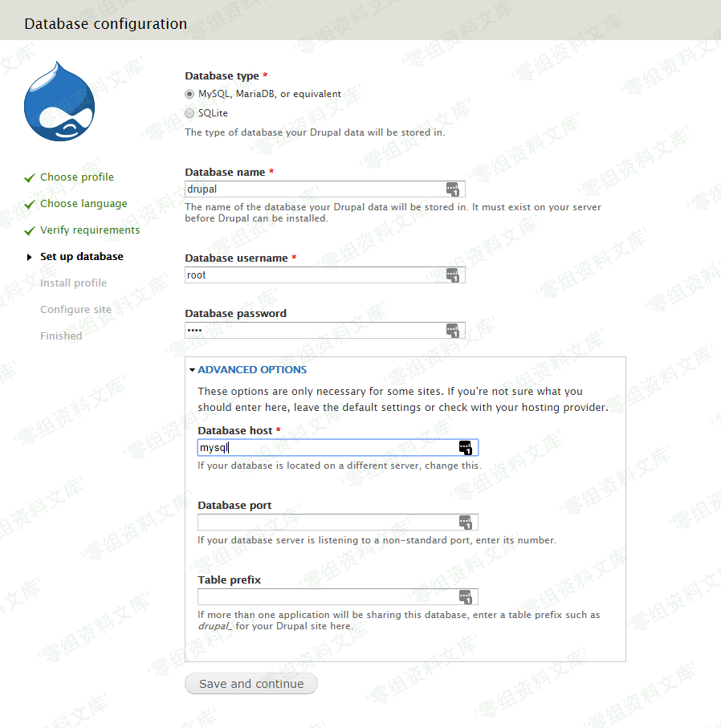Image resolution: width=721 pixels, height=728 pixels.
Task: Click into the Database port field
Action: click(x=325, y=523)
